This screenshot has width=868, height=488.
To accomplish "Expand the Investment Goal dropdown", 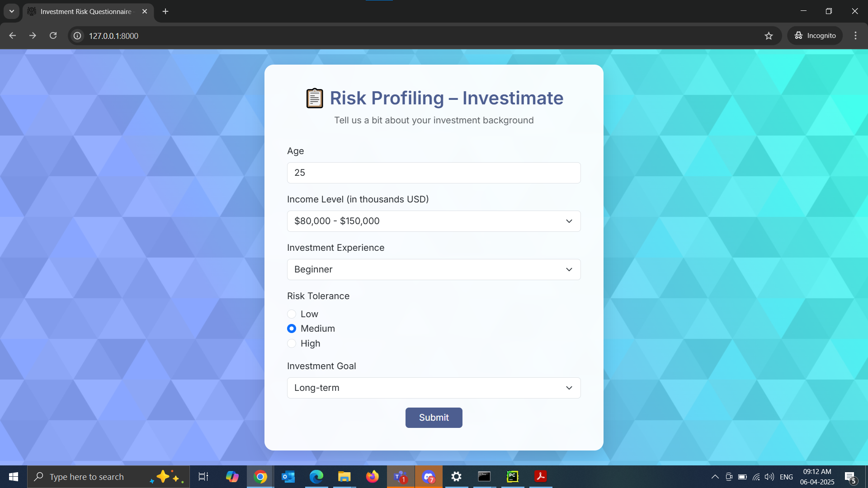I will pyautogui.click(x=434, y=388).
